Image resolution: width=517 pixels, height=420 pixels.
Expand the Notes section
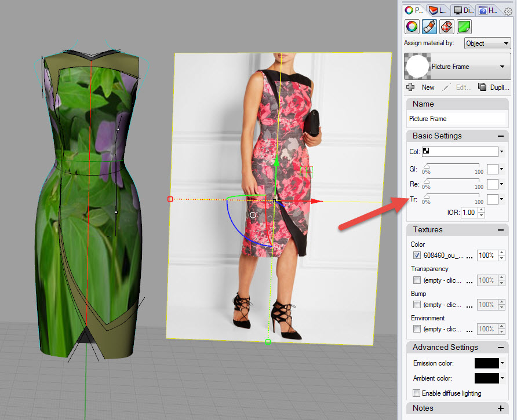pos(501,408)
